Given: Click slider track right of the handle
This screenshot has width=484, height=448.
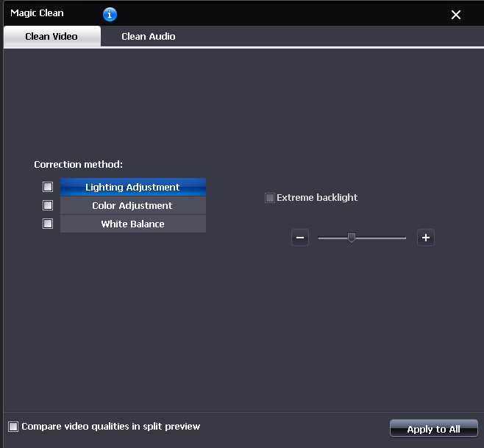Looking at the screenshot, I should point(382,238).
